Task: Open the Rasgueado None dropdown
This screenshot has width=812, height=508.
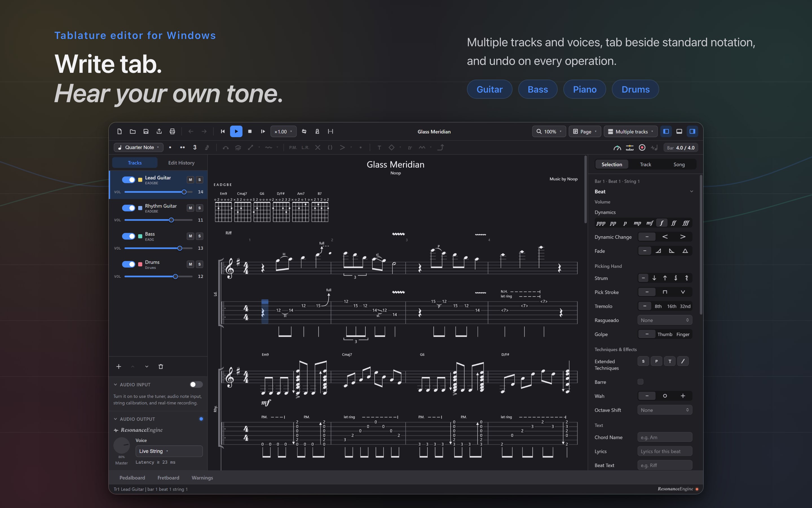Action: click(x=665, y=320)
